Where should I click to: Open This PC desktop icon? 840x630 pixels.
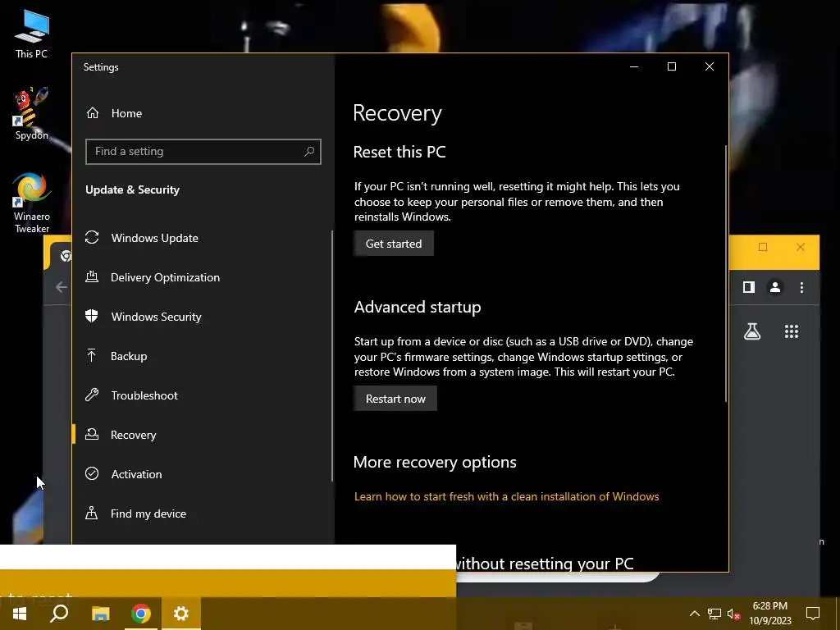click(x=32, y=34)
